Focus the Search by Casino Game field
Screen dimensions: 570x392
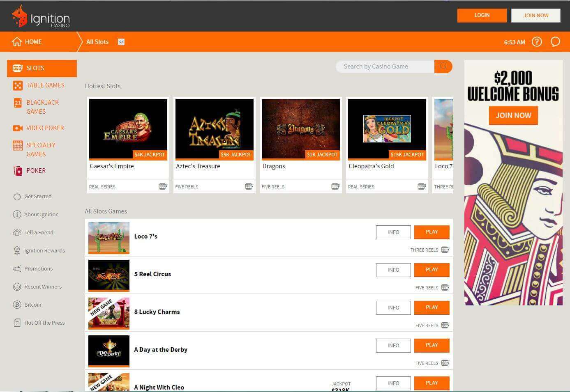click(x=385, y=66)
